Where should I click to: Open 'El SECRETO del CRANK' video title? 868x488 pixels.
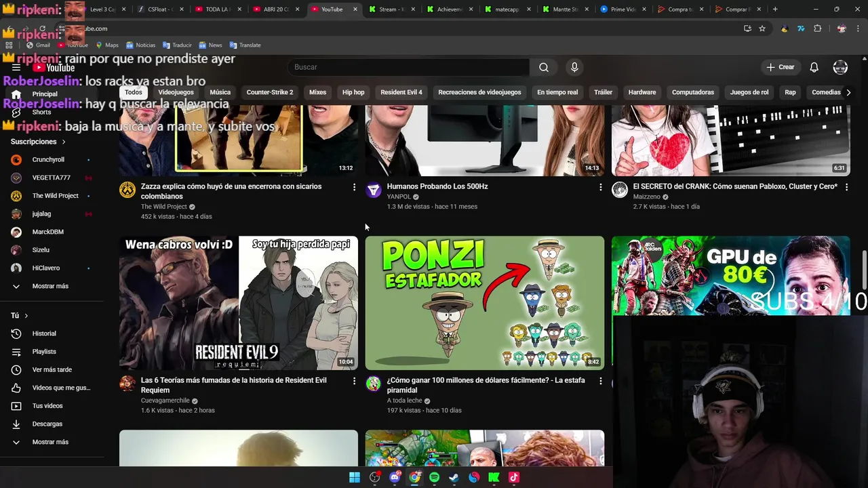click(x=735, y=186)
